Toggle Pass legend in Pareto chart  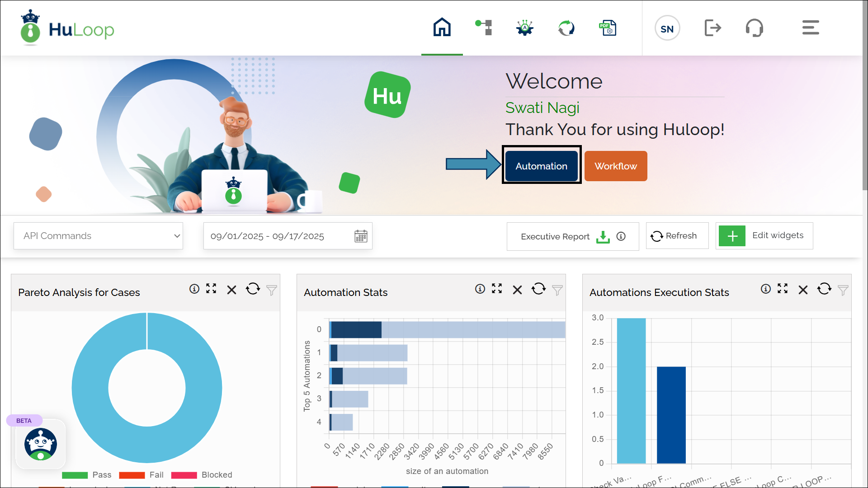87,475
